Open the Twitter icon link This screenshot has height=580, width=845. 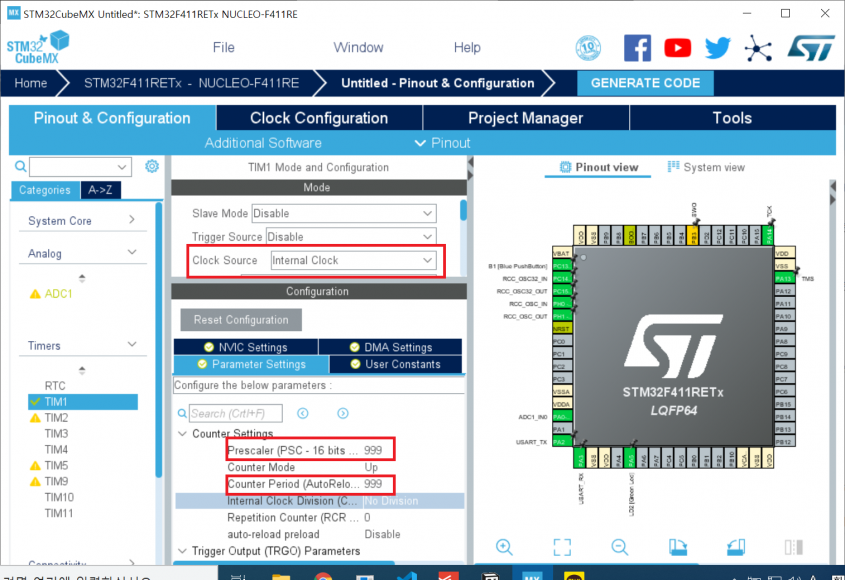(718, 48)
